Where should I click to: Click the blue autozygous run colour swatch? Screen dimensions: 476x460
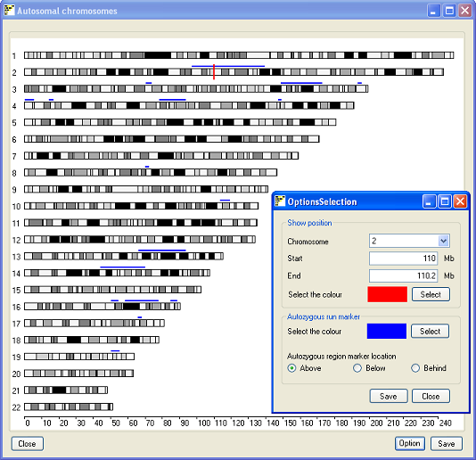387,331
